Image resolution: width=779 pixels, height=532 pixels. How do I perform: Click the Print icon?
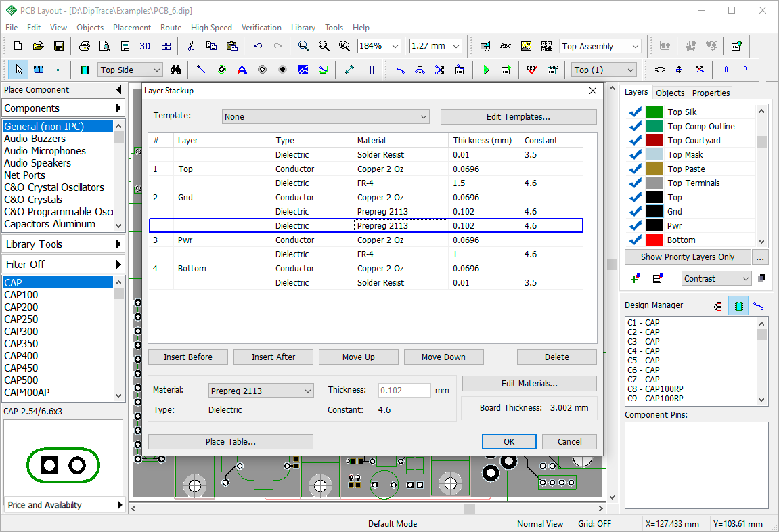[x=85, y=46]
